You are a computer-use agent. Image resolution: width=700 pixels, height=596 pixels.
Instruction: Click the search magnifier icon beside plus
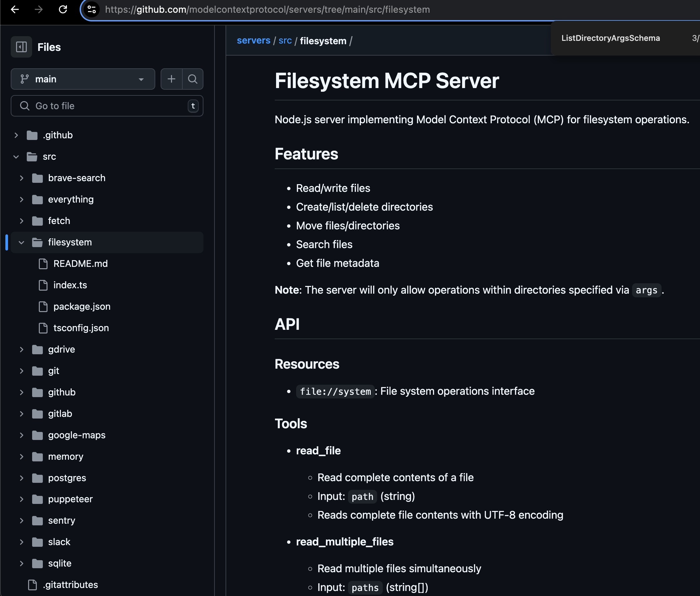(193, 79)
